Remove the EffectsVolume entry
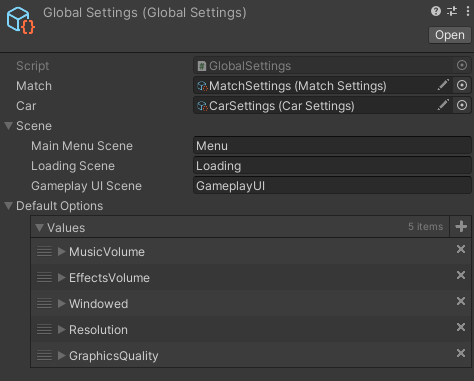Image resolution: width=474 pixels, height=381 pixels. (461, 275)
